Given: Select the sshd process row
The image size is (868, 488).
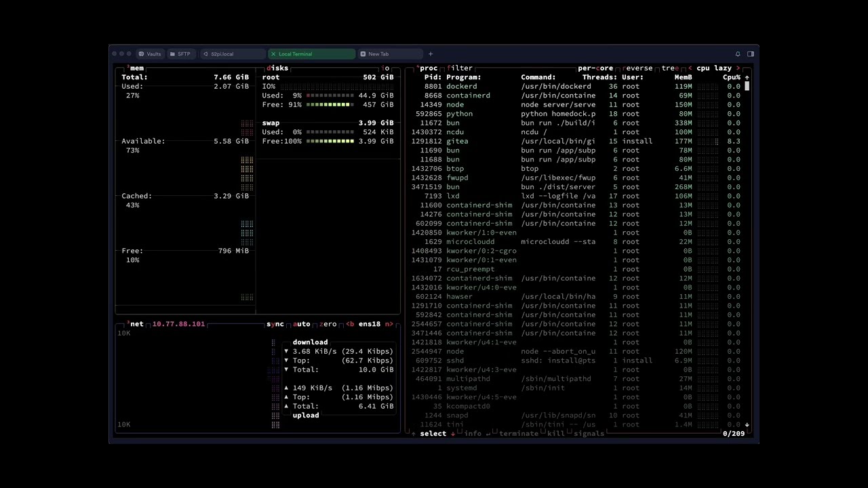Looking at the screenshot, I should point(577,361).
